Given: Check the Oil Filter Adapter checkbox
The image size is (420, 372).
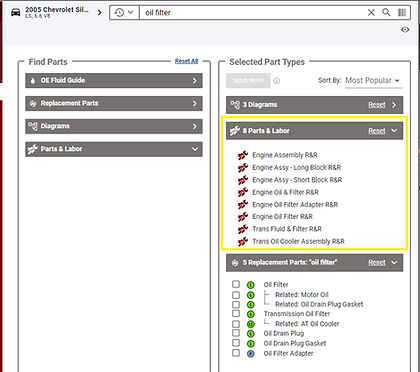Looking at the screenshot, I should [x=236, y=353].
